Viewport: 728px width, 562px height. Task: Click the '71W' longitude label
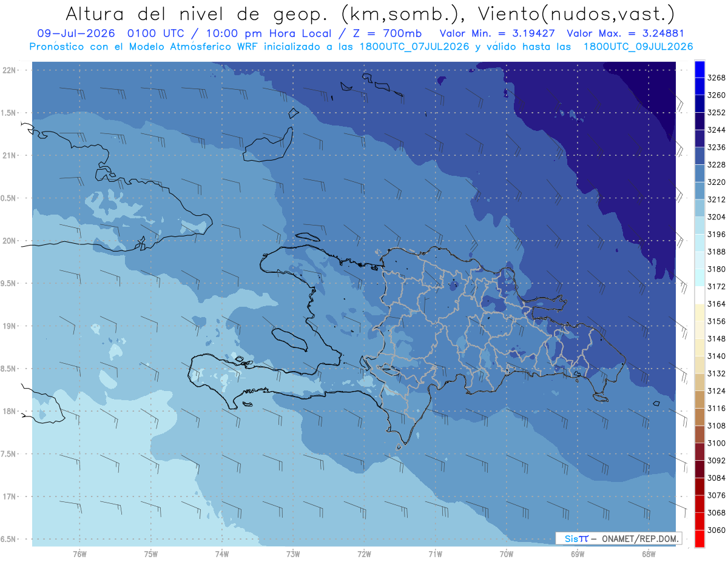[x=435, y=554]
